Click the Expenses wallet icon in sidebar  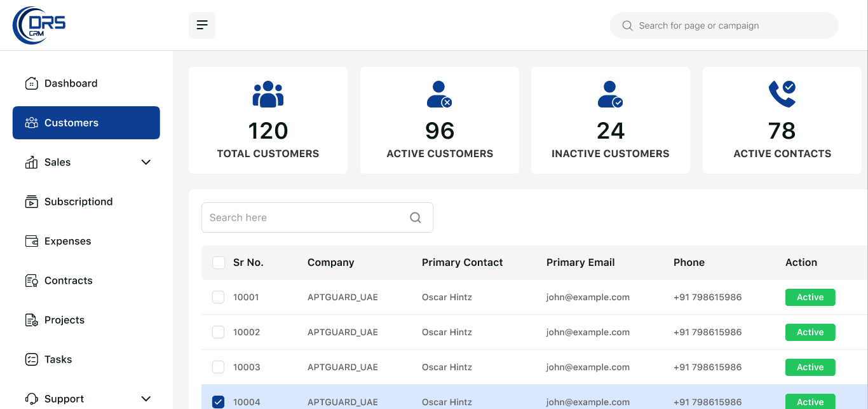pyautogui.click(x=31, y=241)
